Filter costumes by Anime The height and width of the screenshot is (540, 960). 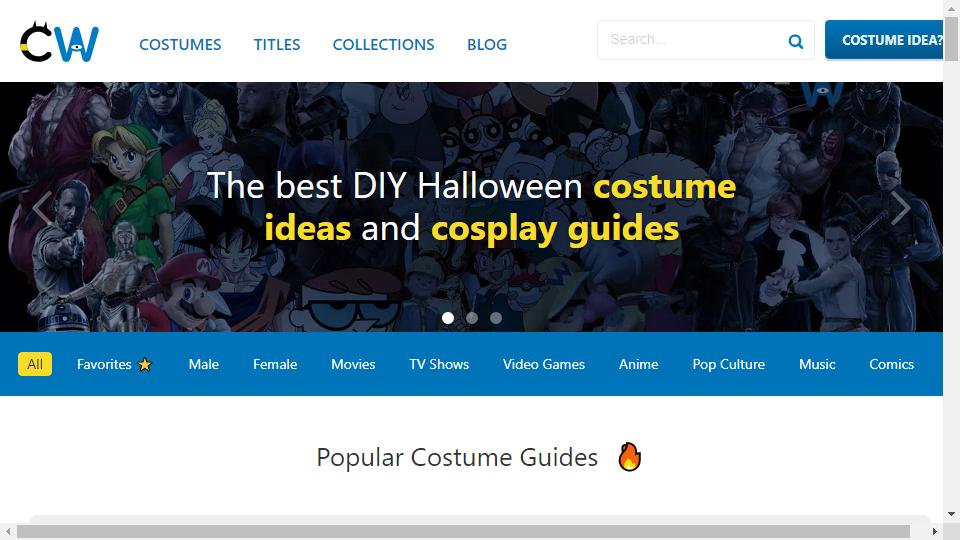point(639,364)
